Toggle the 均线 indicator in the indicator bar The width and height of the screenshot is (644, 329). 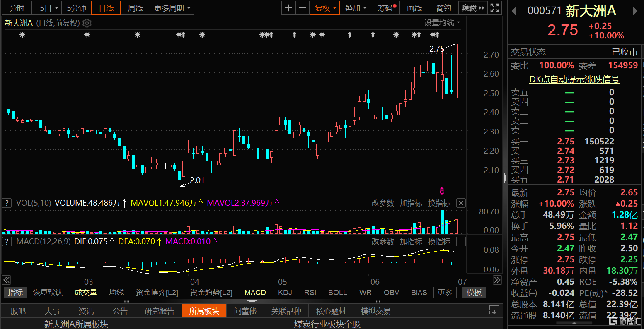[x=116, y=293]
